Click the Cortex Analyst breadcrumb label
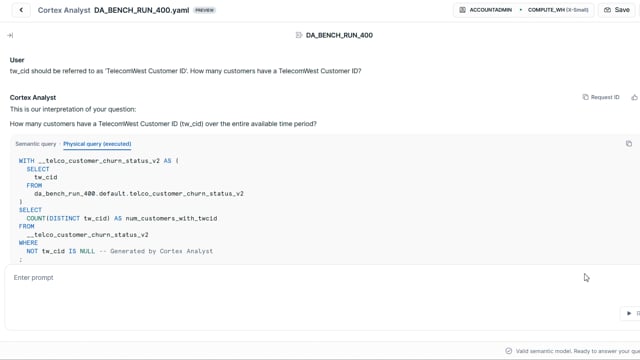640x360 pixels. click(x=64, y=10)
